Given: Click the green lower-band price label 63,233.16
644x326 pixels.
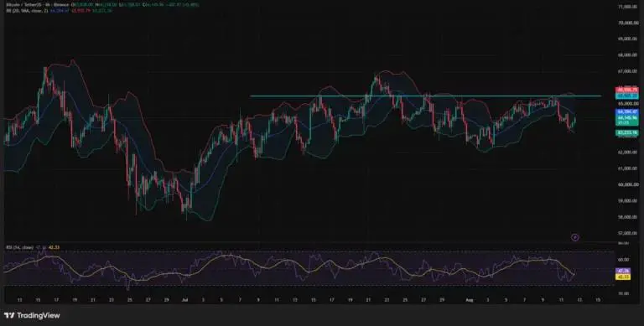Looking at the screenshot, I should click(626, 132).
